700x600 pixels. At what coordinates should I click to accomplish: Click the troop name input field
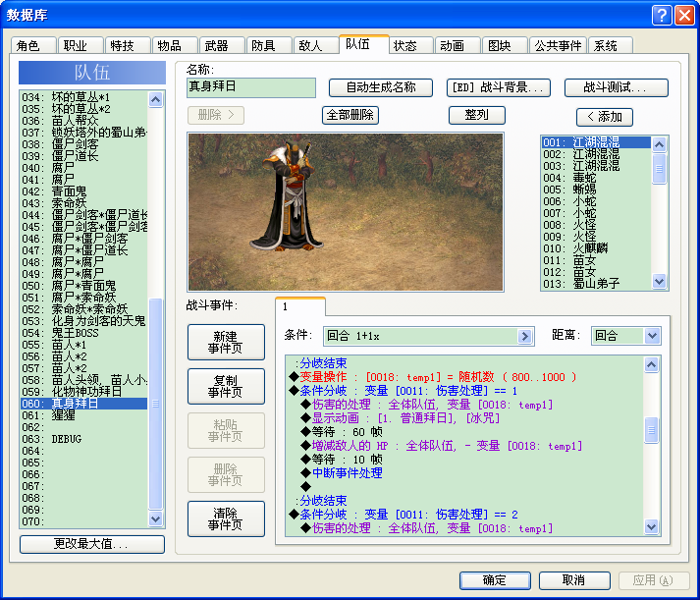(x=251, y=87)
